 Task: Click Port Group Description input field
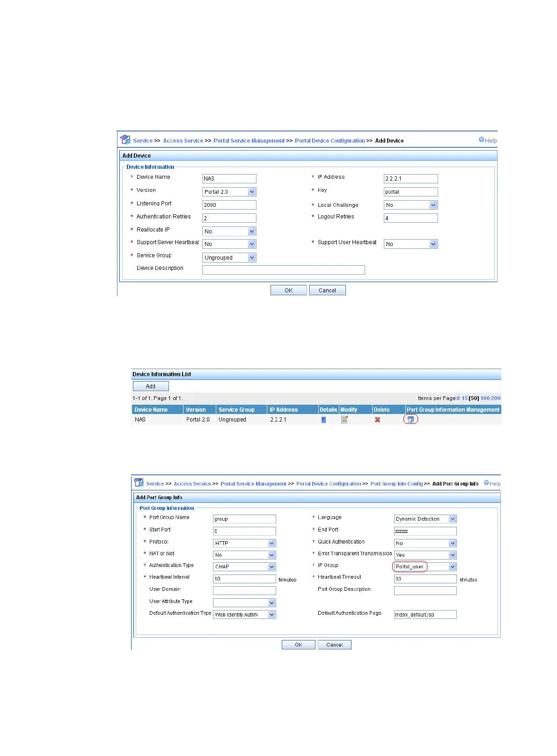click(425, 590)
